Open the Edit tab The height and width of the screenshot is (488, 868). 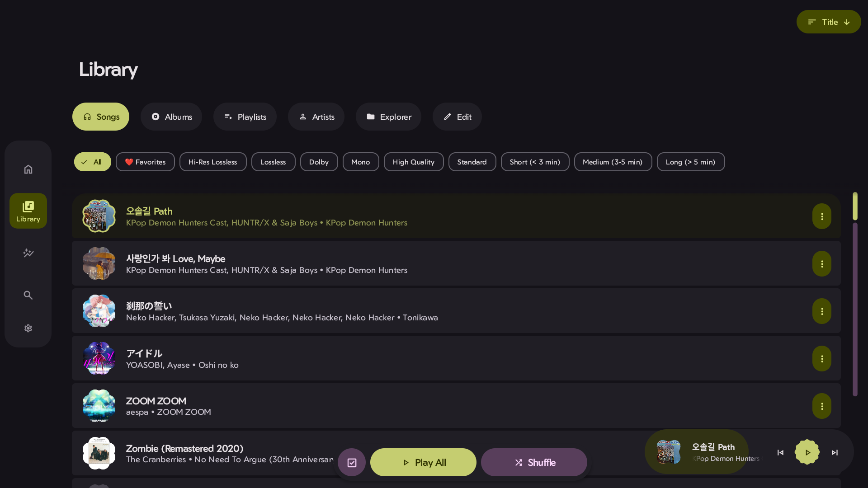point(458,117)
